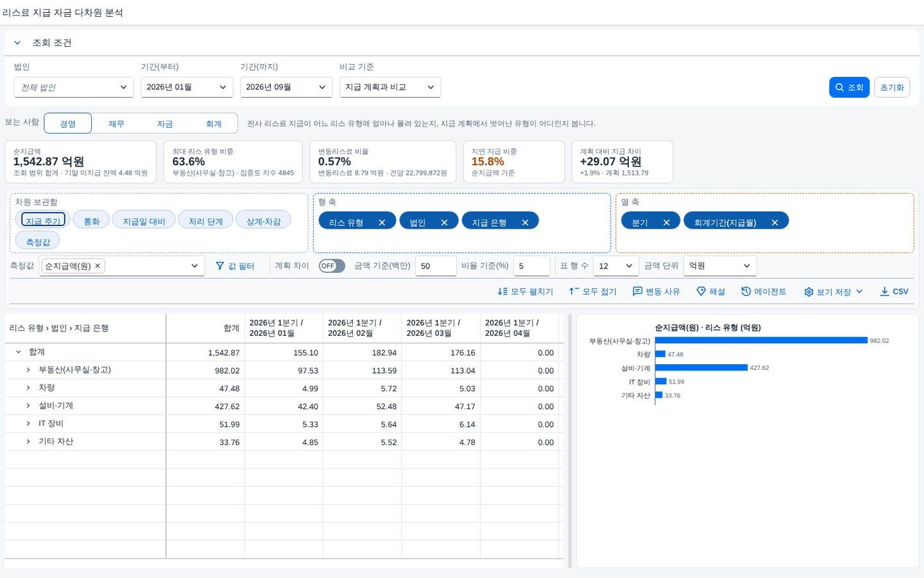Image resolution: width=924 pixels, height=578 pixels.
Task: Switch to the 경영 view tab
Action: 67,123
